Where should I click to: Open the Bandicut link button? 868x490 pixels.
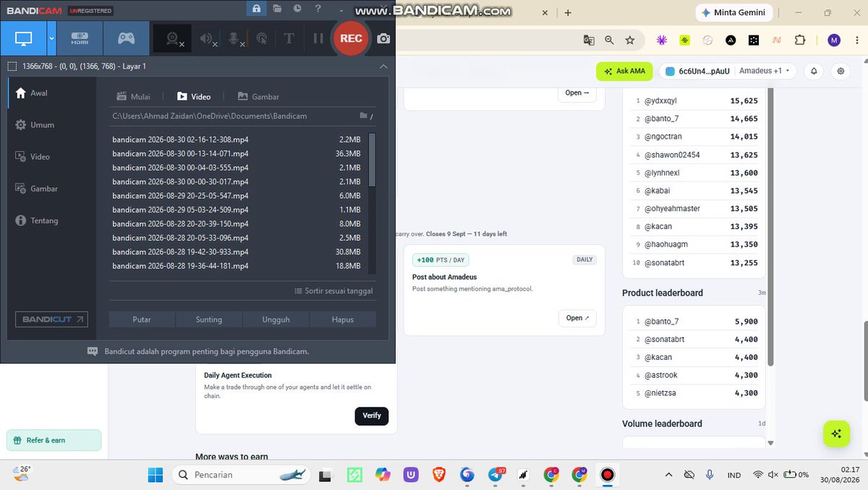pyautogui.click(x=51, y=319)
